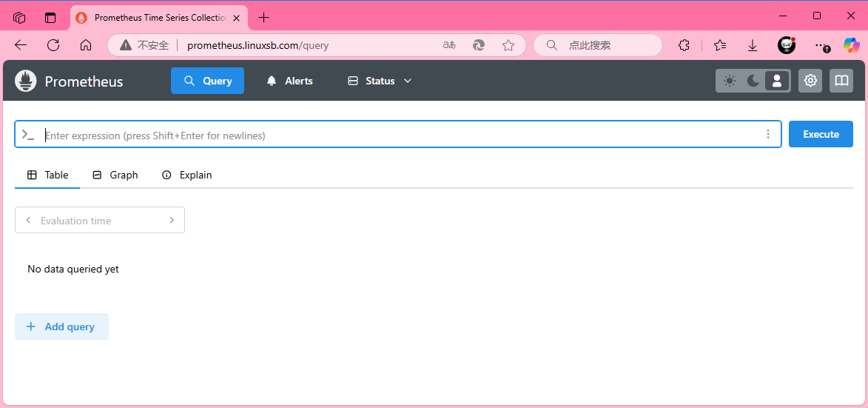Screen dimensions: 868x408
Task: Switch to dark theme moon icon
Action: (753, 81)
